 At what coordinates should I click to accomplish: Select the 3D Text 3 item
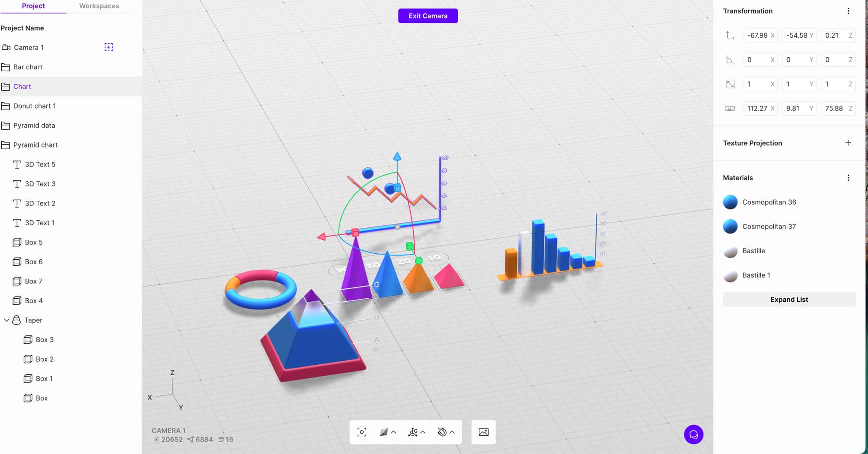click(x=71, y=184)
